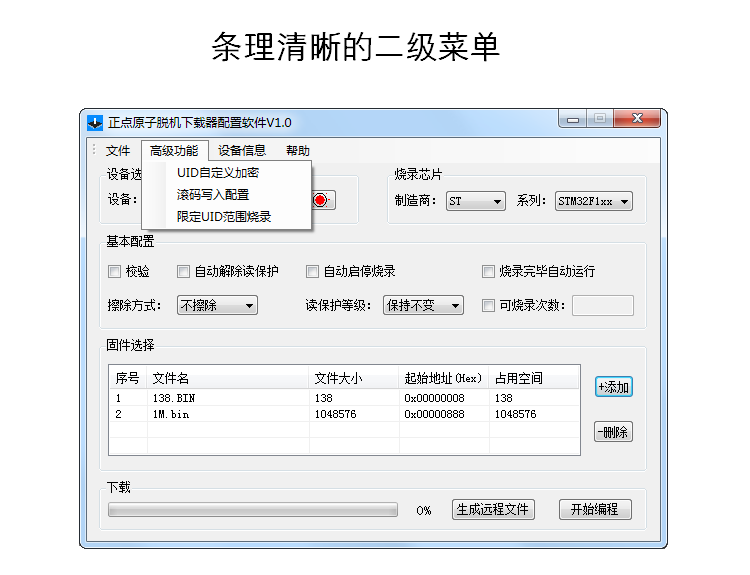Open the 系列 STM32F1xx dropdown

click(594, 201)
